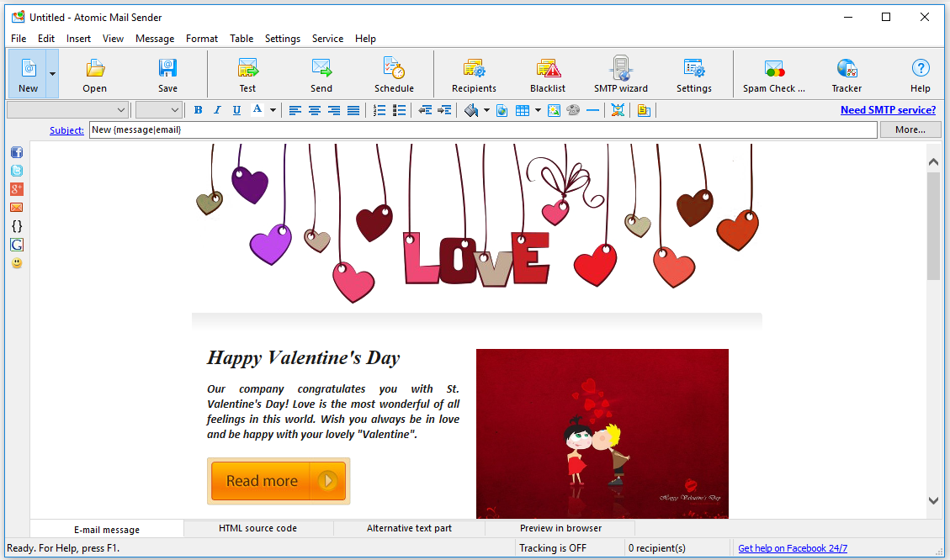Click the Need SMTP service? link
Image resolution: width=950 pixels, height=560 pixels.
tap(888, 110)
